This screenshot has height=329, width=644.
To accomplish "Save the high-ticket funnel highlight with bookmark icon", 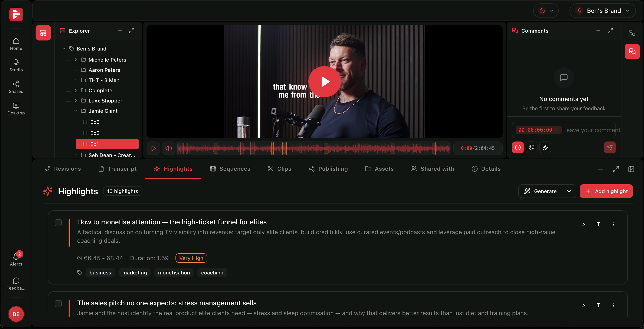I will pyautogui.click(x=598, y=224).
